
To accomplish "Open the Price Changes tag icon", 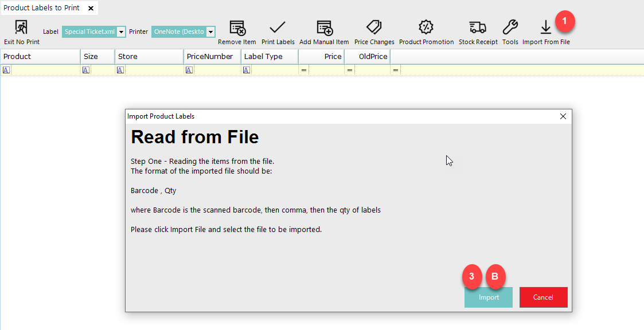I will click(x=374, y=27).
